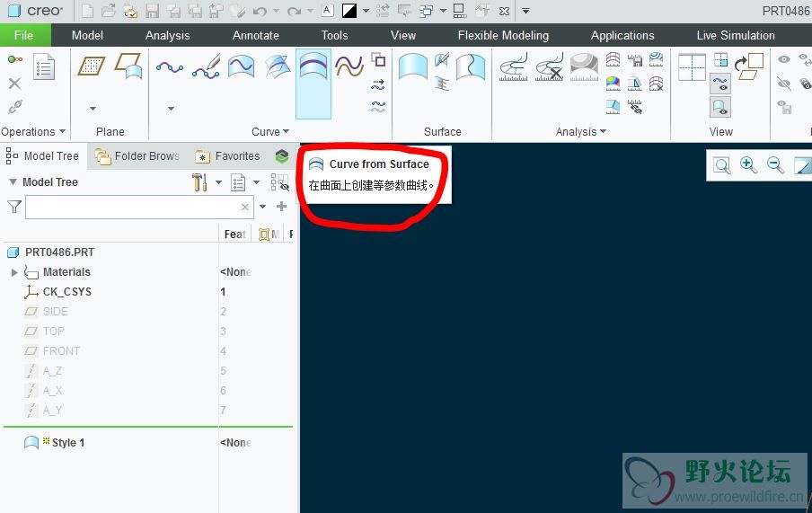Expand the Set Active Plane dropdown arrow

[x=93, y=109]
